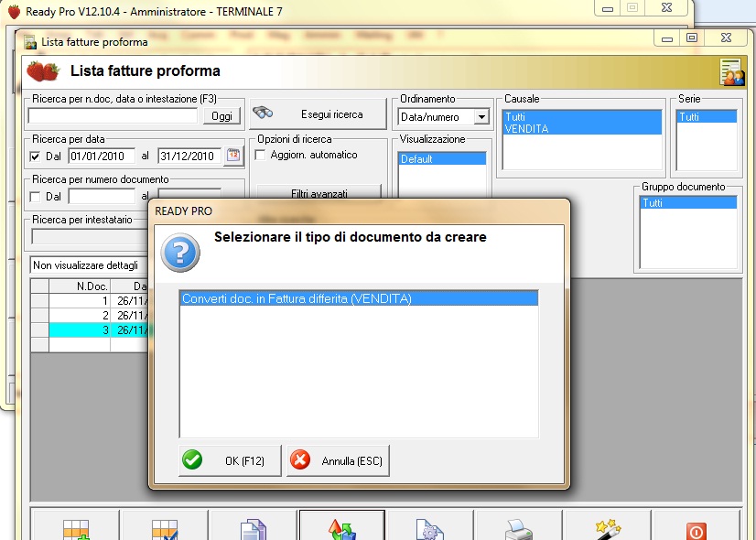The height and width of the screenshot is (540, 756).
Task: Minimize the Ready Pro main window
Action: [x=608, y=7]
